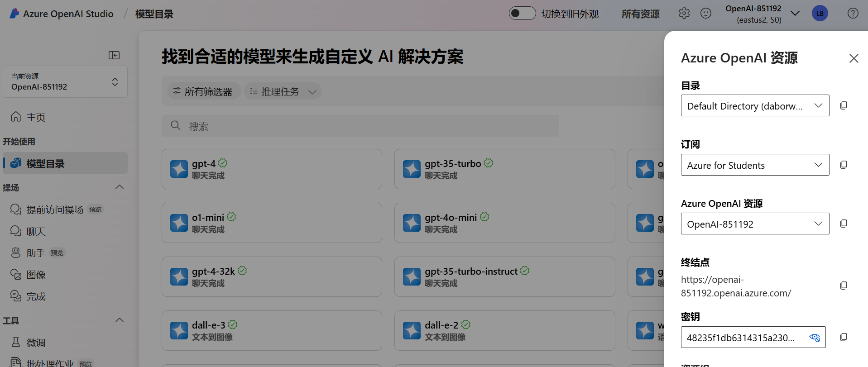Click the Azure OpenAI Studio logo
The width and height of the screenshot is (868, 367).
pos(14,14)
